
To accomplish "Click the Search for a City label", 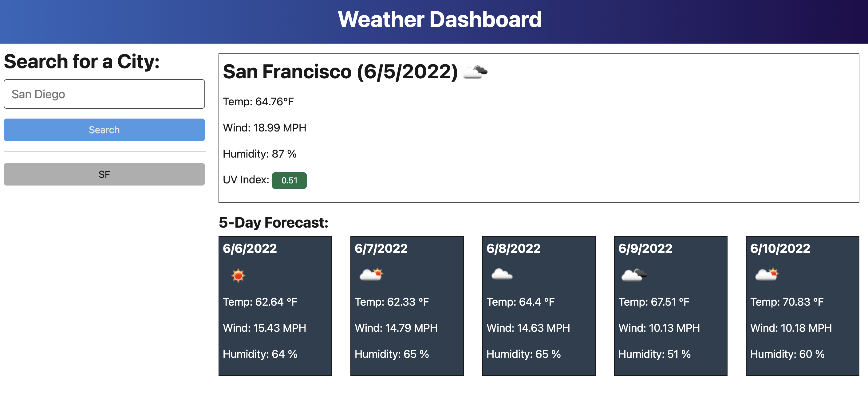I will coord(82,61).
